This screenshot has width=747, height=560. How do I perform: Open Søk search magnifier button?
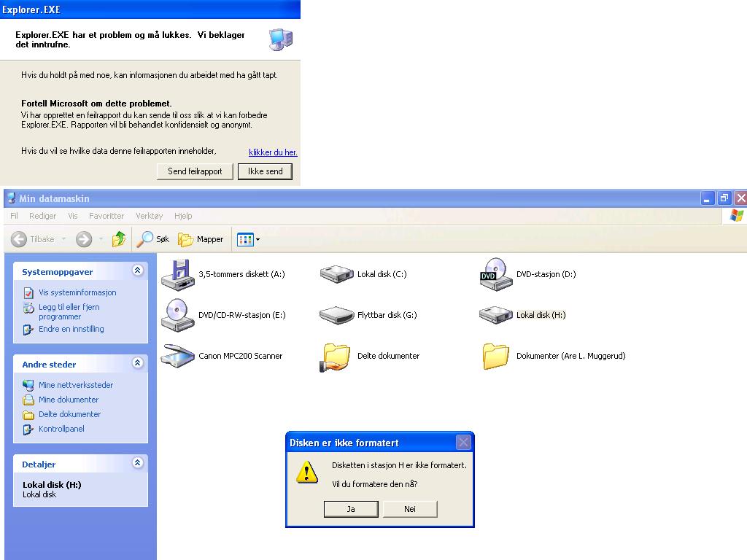[x=153, y=239]
